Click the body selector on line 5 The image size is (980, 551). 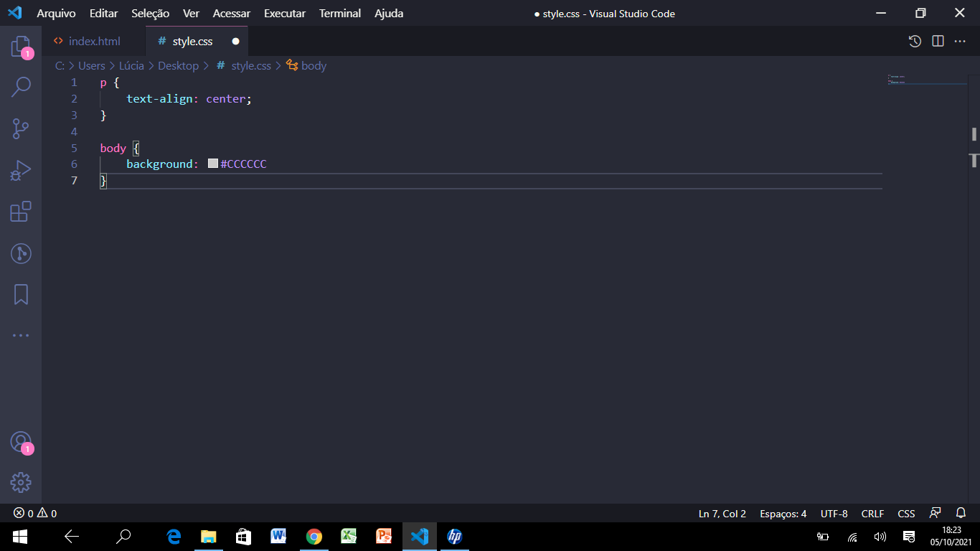113,148
